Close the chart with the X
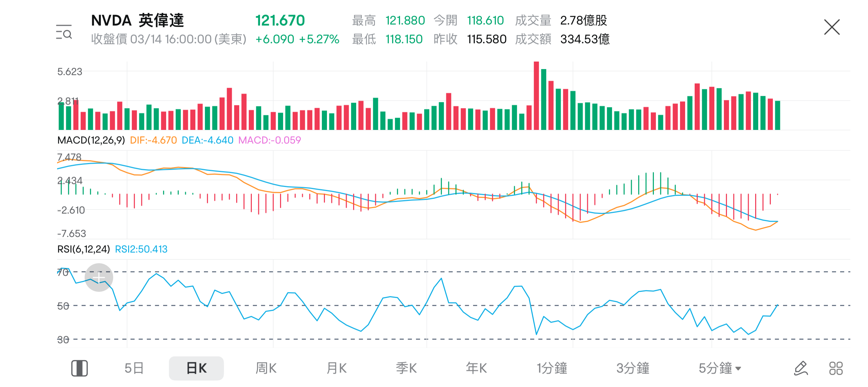The image size is (868, 387). (x=831, y=27)
